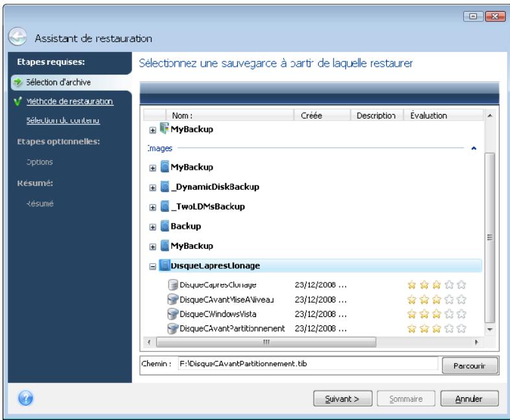The image size is (510, 420).
Task: Click the disk icon beside DisqueCWindowsVista
Action: (173, 314)
